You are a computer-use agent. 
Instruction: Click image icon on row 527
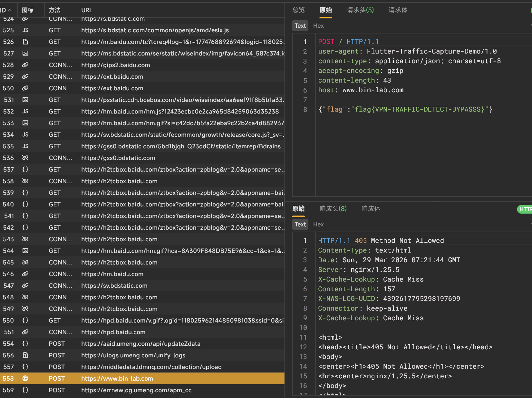(x=25, y=53)
